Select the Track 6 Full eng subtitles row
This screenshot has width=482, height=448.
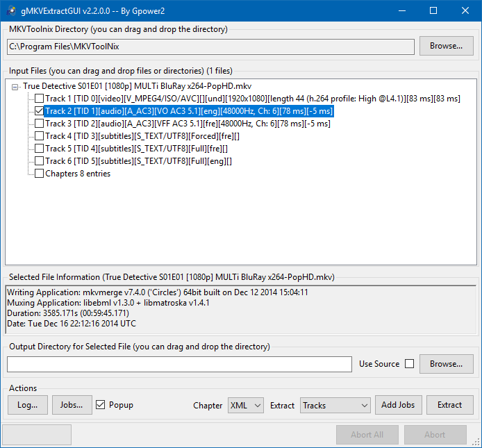tap(139, 161)
